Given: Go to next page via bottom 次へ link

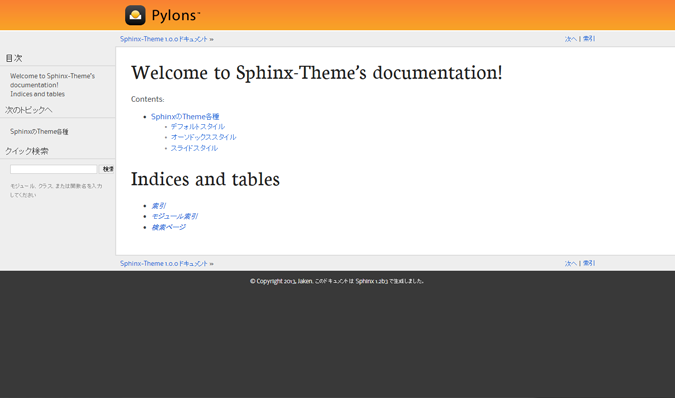Looking at the screenshot, I should (570, 263).
